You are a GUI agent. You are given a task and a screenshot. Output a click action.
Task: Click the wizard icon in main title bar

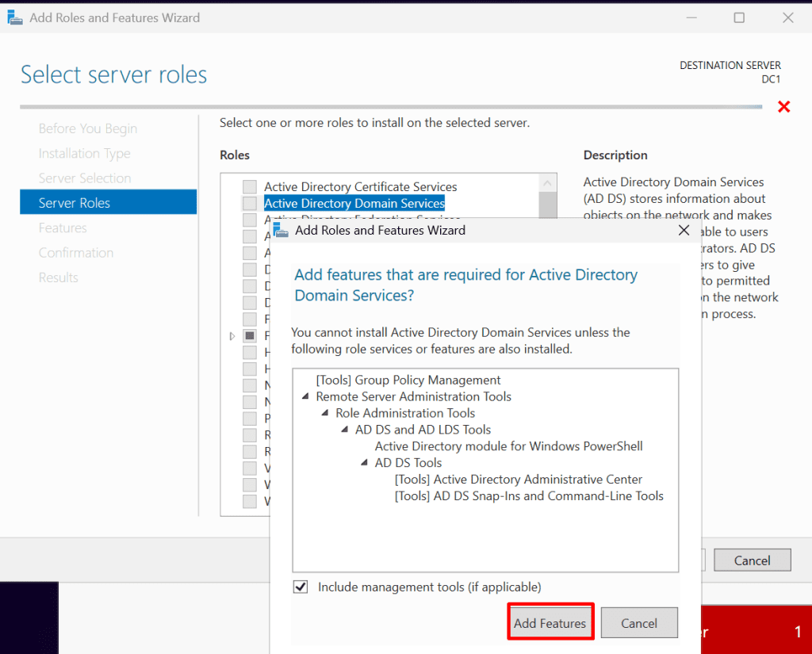[x=14, y=17]
